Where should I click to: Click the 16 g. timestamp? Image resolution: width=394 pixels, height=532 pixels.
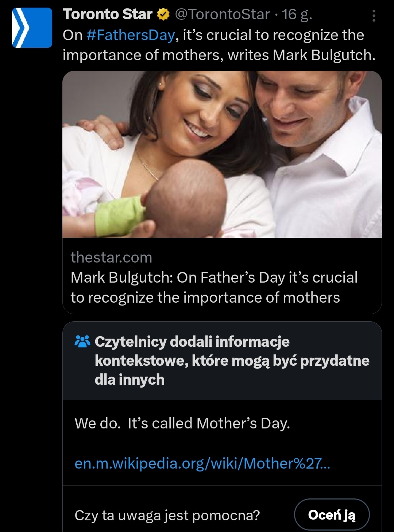tap(297, 15)
